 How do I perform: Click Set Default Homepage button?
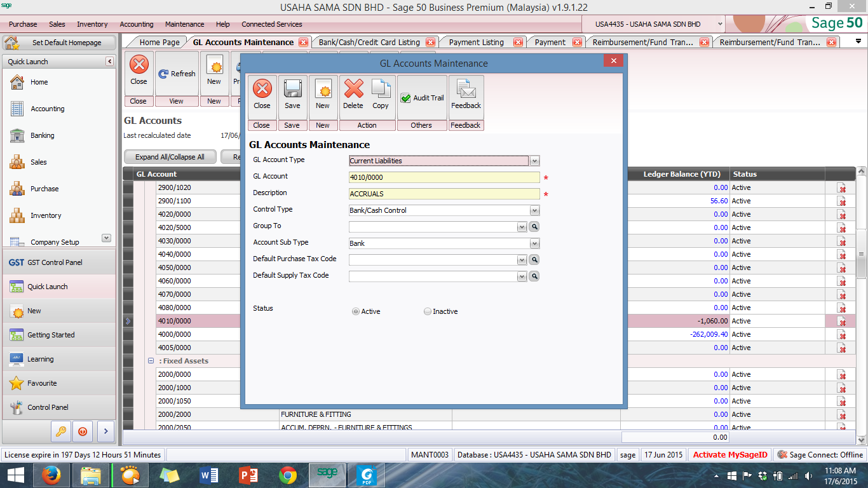pyautogui.click(x=60, y=43)
